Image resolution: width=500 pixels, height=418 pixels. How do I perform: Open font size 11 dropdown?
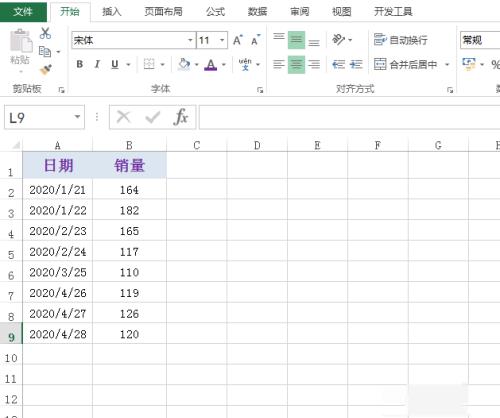(222, 40)
